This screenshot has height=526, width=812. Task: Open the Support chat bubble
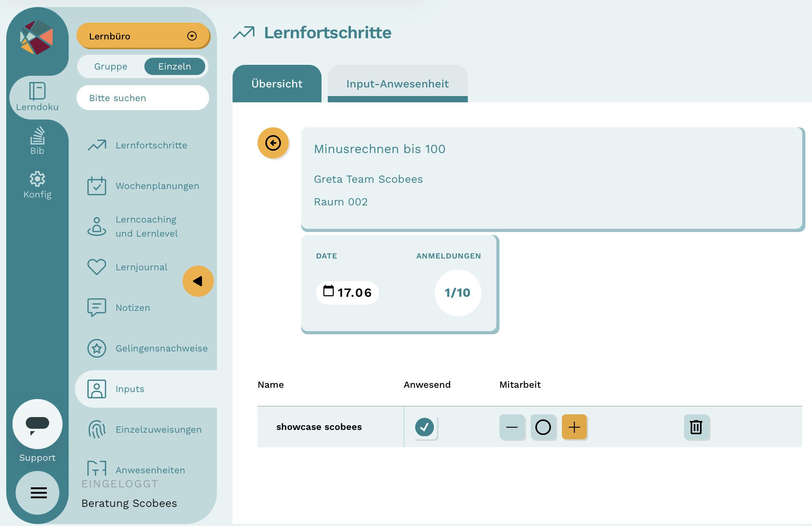click(37, 424)
